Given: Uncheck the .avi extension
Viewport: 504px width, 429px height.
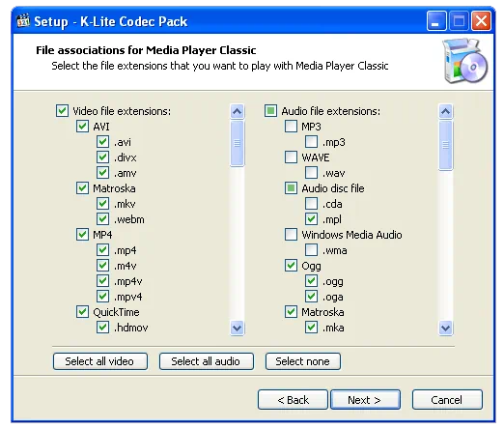Looking at the screenshot, I should pos(102,142).
